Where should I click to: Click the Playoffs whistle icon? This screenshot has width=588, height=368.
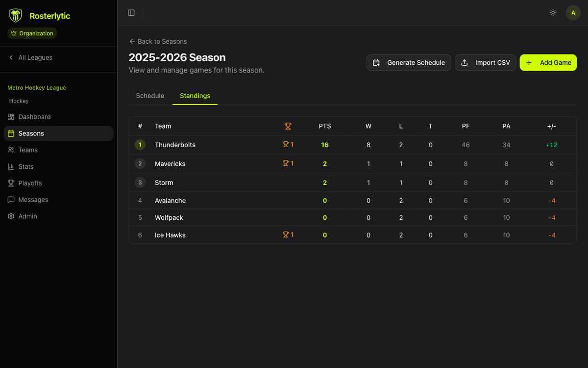11,183
